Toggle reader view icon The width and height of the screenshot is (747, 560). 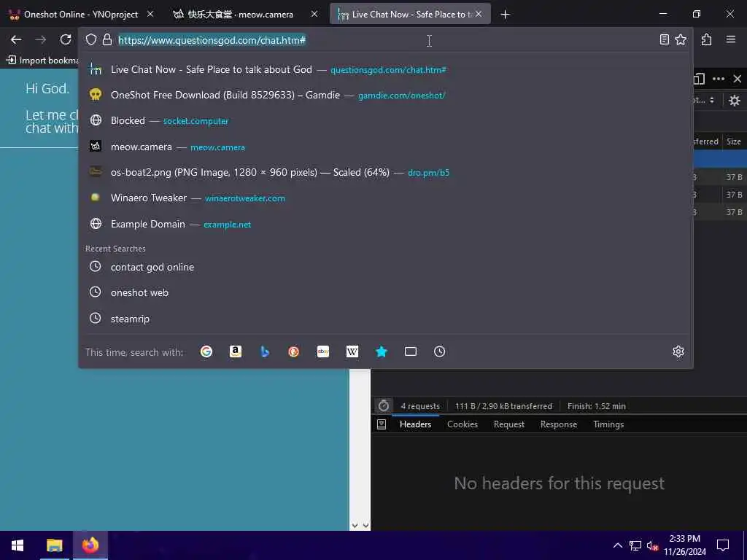pos(664,40)
